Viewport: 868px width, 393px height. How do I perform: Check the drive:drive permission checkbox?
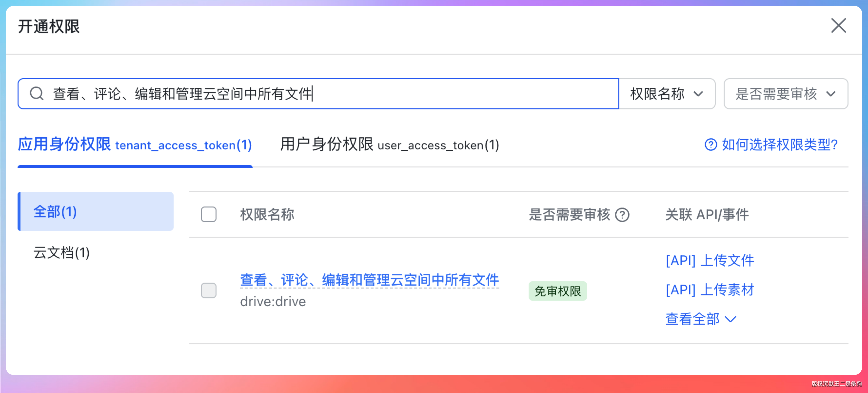click(208, 290)
